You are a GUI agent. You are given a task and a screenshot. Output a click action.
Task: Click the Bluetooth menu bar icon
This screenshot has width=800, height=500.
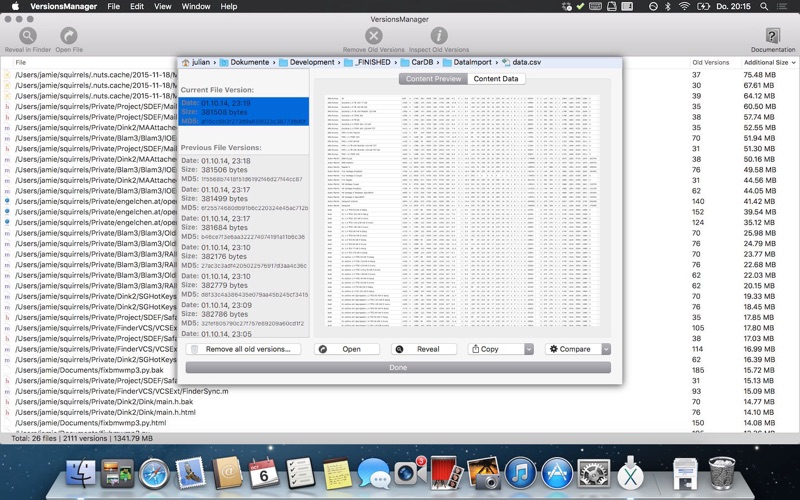click(668, 7)
